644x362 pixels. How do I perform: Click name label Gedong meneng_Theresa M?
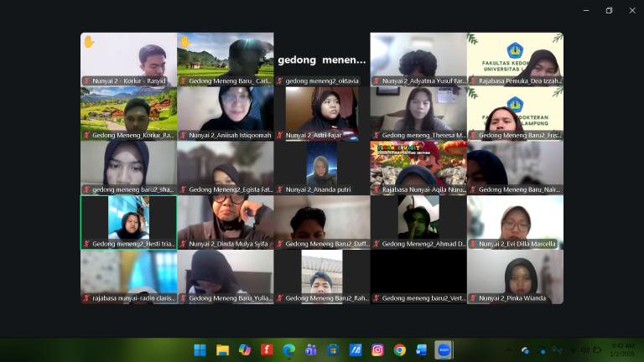point(423,135)
